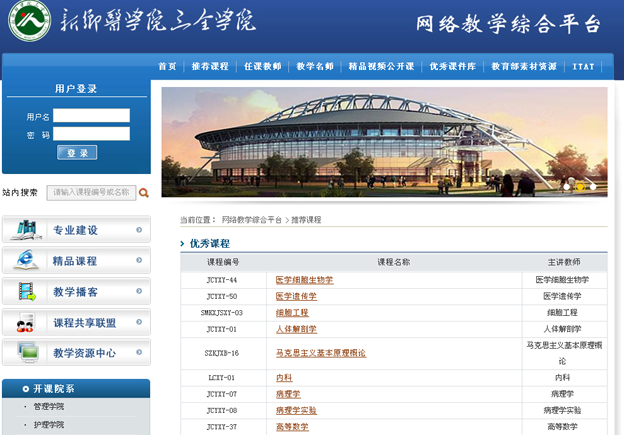Screen dimensions: 624x435
Task: Expand 教学资源中心 using its arrow
Action: coord(139,353)
